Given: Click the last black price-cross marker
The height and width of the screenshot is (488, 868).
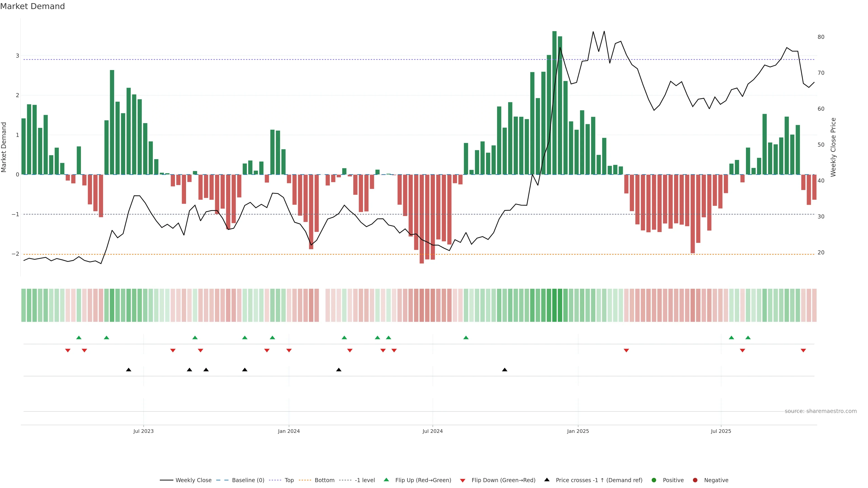Looking at the screenshot, I should click(505, 370).
